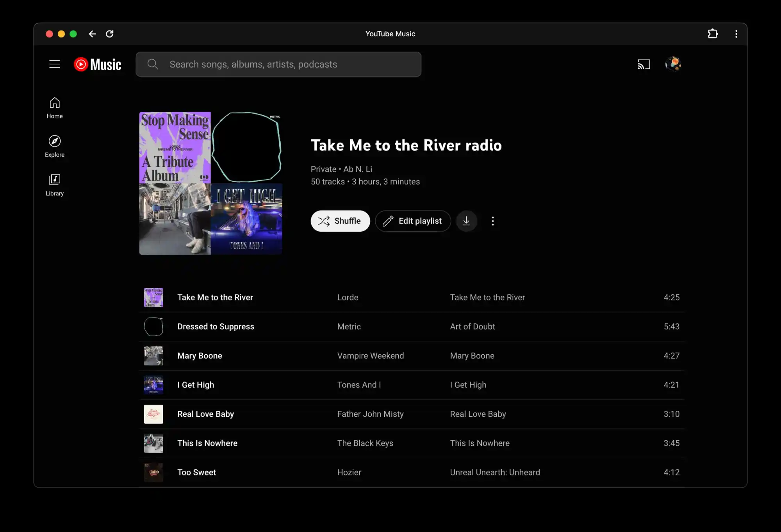Open playlist more-options menu
Image resolution: width=781 pixels, height=532 pixels.
pyautogui.click(x=493, y=221)
